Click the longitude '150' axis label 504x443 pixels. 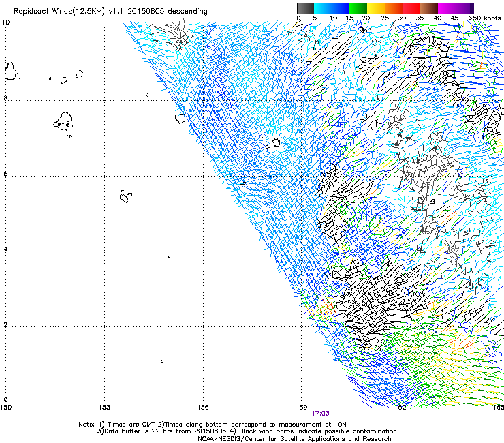[x=5, y=408]
